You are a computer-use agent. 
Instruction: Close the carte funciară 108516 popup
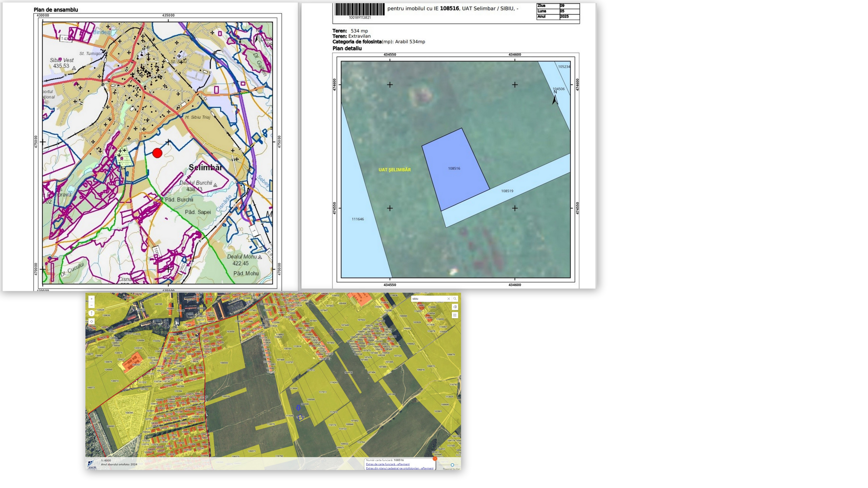tap(435, 459)
